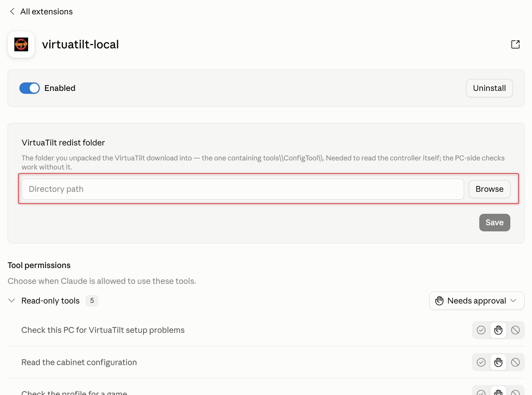This screenshot has width=532, height=395.
Task: Click 'Read the cabinet configuration' row text
Action: click(79, 362)
